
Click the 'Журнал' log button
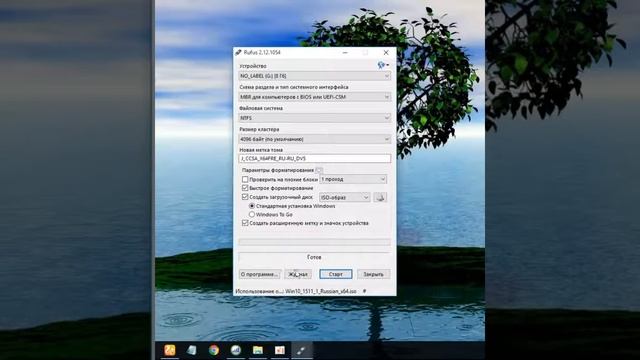click(x=298, y=274)
